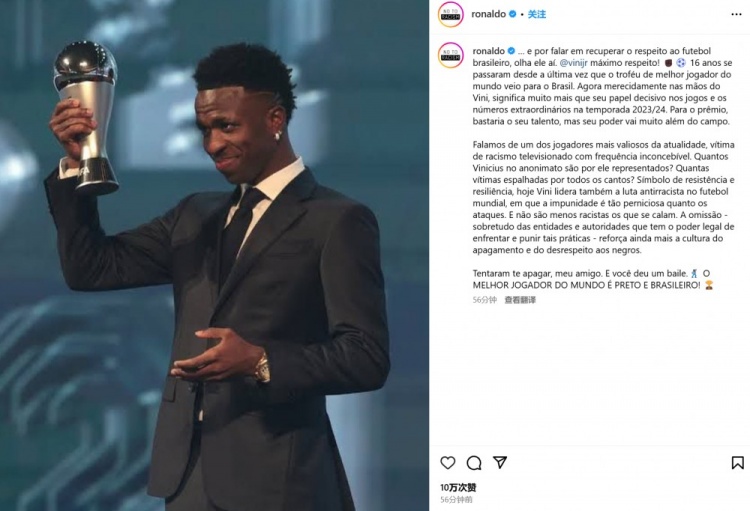Viewport: 750px width, 511px height.
Task: Click the trophy emoji ending the caption
Action: point(709,285)
